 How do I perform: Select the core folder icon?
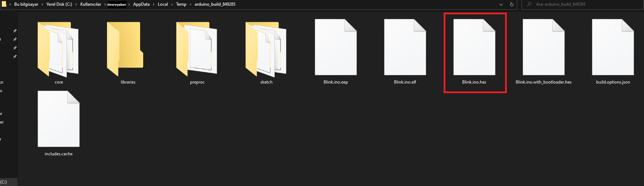pos(58,49)
